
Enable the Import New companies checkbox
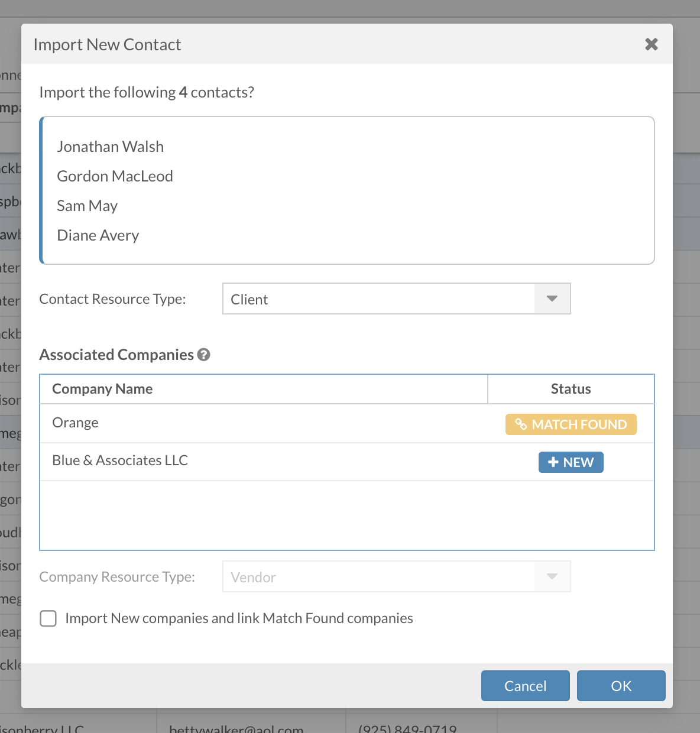click(x=48, y=618)
